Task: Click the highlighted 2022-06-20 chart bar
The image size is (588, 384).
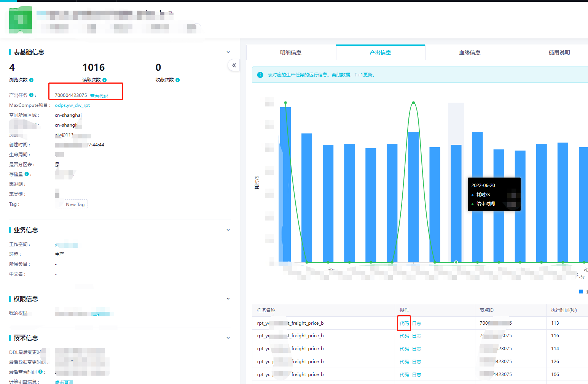Action: pos(456,203)
